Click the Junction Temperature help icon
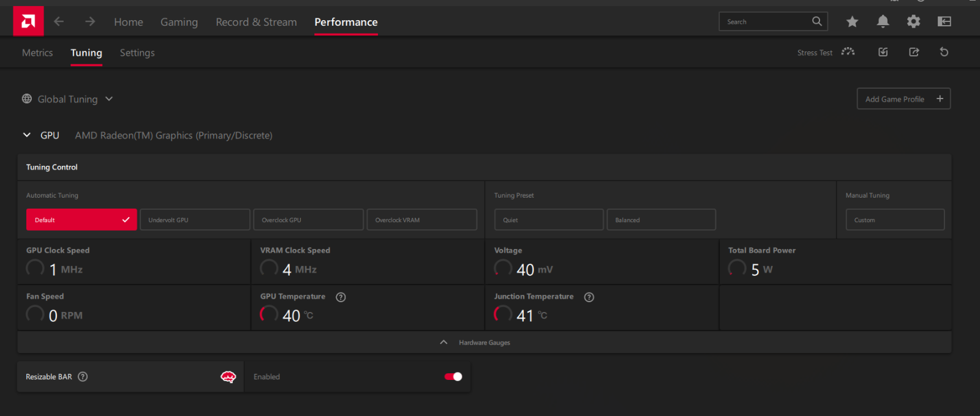 [x=589, y=297]
